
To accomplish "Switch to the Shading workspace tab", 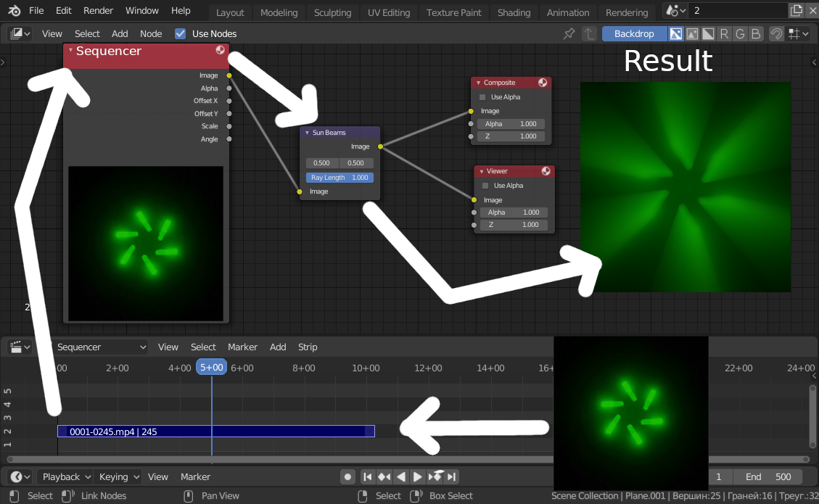I will [514, 12].
